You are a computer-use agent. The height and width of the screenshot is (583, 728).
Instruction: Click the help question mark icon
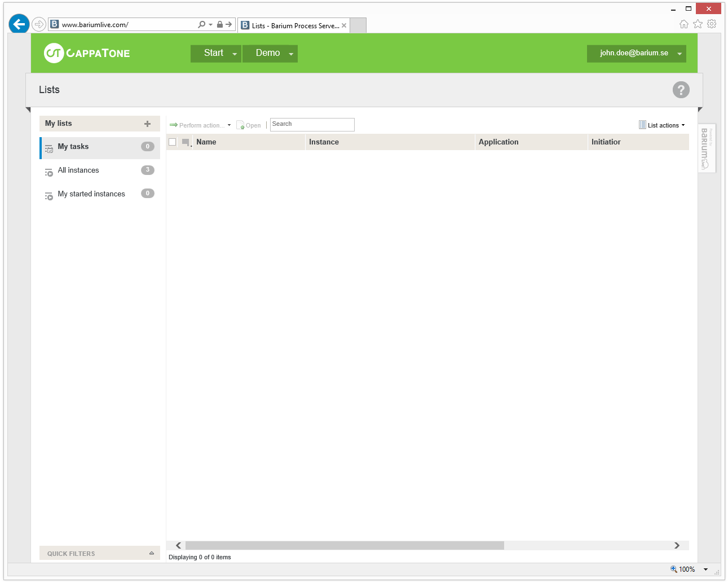coord(681,90)
